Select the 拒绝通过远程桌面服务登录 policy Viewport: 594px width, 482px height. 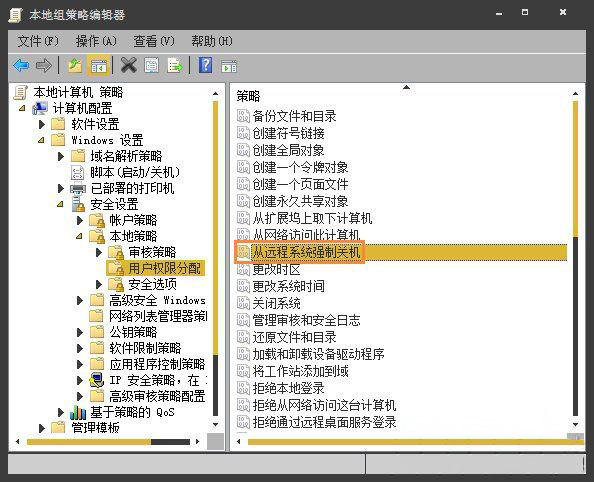pyautogui.click(x=324, y=422)
